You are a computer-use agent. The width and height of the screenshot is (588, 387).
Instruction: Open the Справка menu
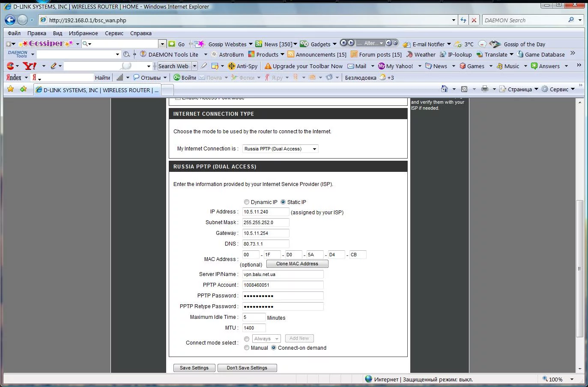140,33
